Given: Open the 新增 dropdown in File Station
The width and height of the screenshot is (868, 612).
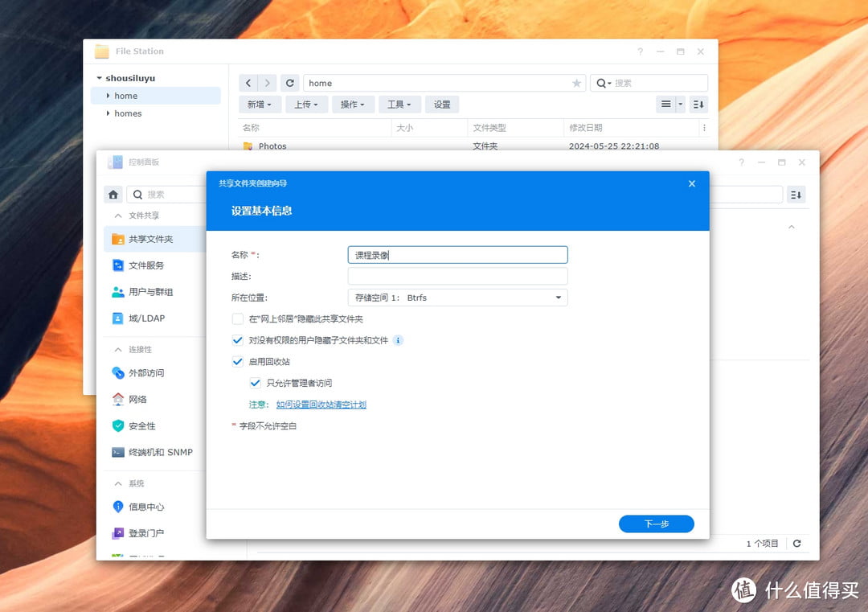Looking at the screenshot, I should point(259,104).
